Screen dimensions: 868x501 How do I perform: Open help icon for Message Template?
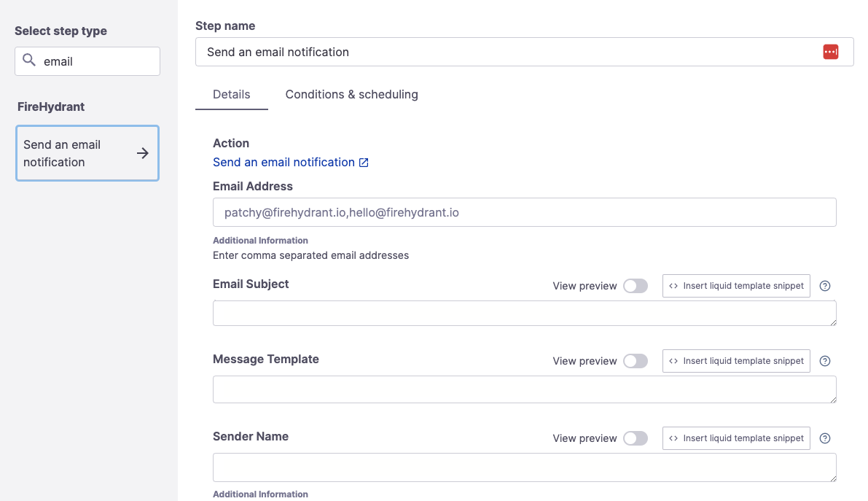point(825,361)
